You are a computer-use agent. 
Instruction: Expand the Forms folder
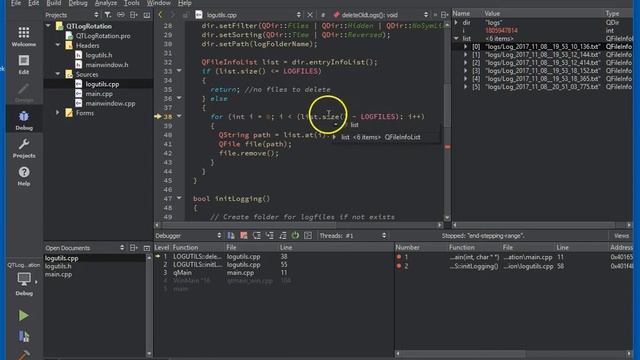[x=58, y=112]
